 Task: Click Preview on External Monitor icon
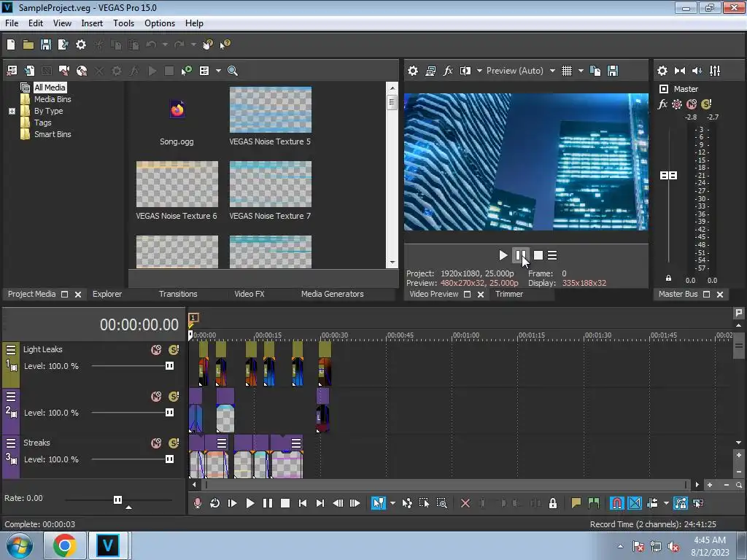pyautogui.click(x=430, y=71)
